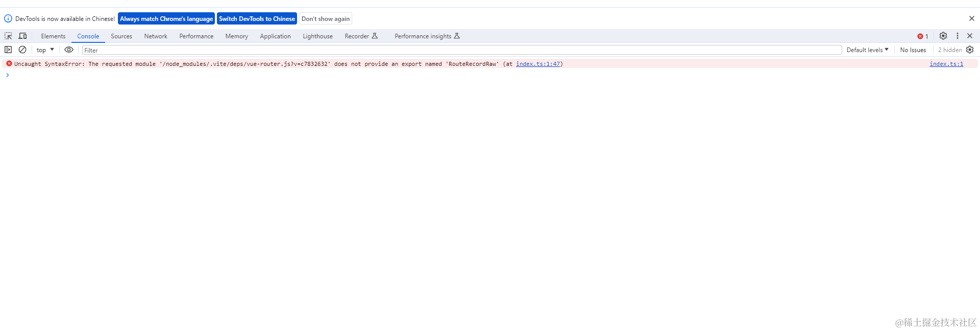The height and width of the screenshot is (331, 980).
Task: Click Always match Chrome's language button
Action: [166, 18]
